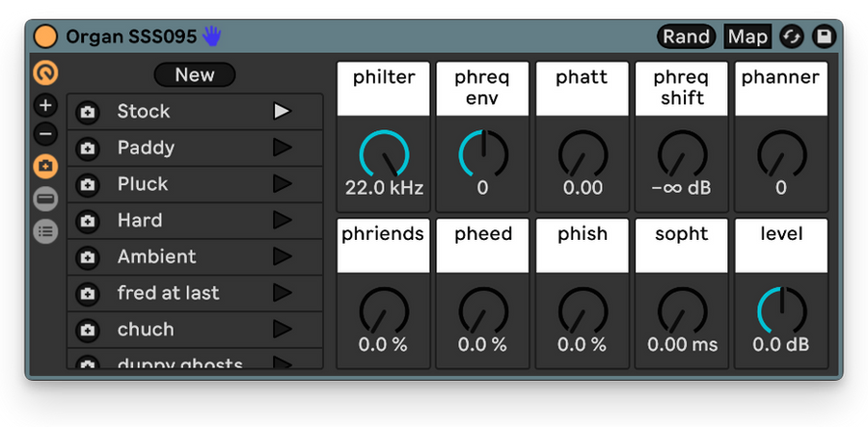This screenshot has height=427, width=868.
Task: Click the orange camera snapshot sidebar icon
Action: pyautogui.click(x=45, y=166)
